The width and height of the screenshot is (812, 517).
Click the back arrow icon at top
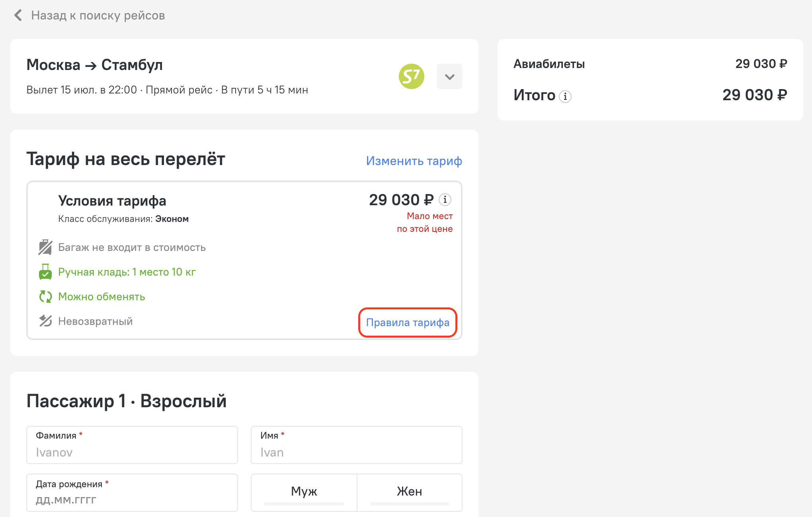tap(18, 15)
